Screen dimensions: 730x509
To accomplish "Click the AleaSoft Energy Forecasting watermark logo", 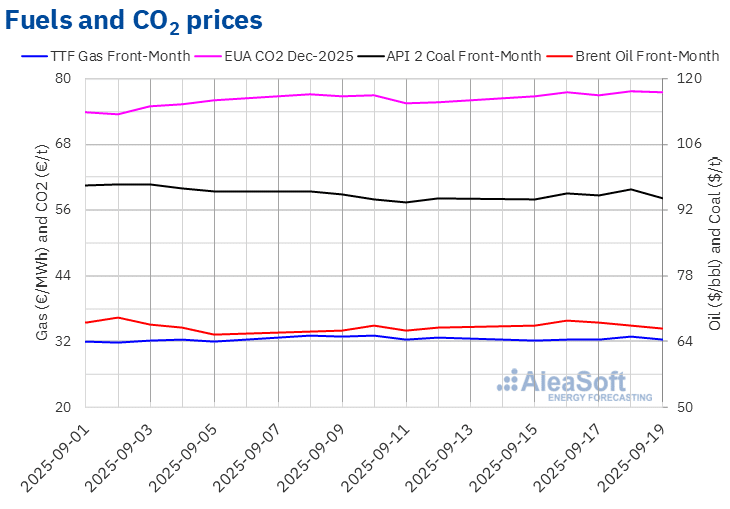I will [x=575, y=386].
